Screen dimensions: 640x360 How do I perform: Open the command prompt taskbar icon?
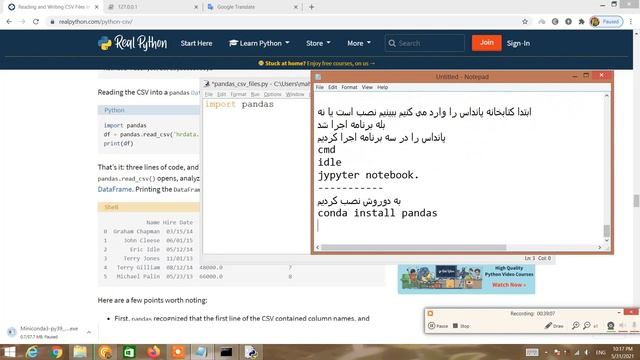(x=226, y=352)
